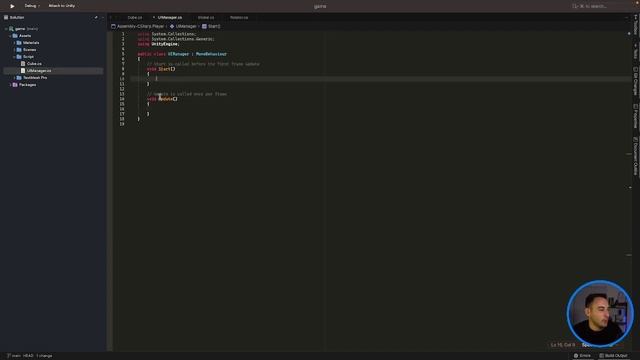Viewport: 640px width, 360px height.
Task: Expand the Scenes folder
Action: (x=14, y=50)
